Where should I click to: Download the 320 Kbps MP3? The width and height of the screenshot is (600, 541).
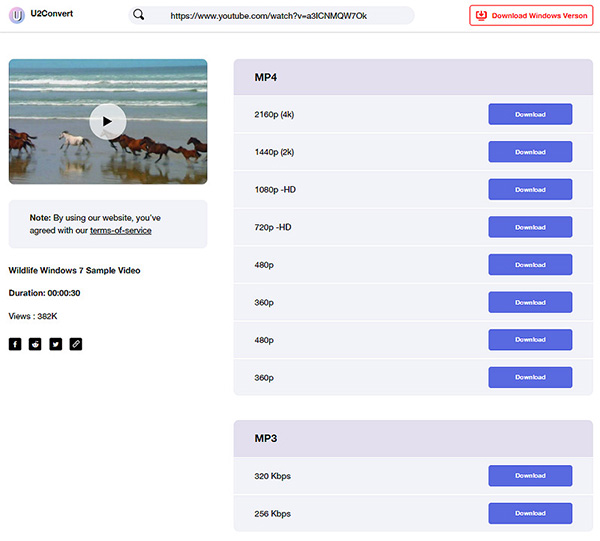click(x=530, y=476)
